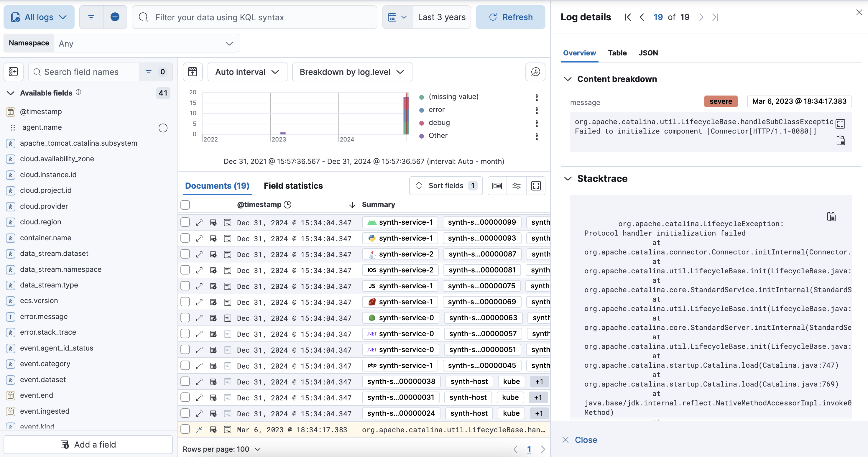This screenshot has width=868, height=457.
Task: Focus the KQL filter query input
Action: point(254,17)
